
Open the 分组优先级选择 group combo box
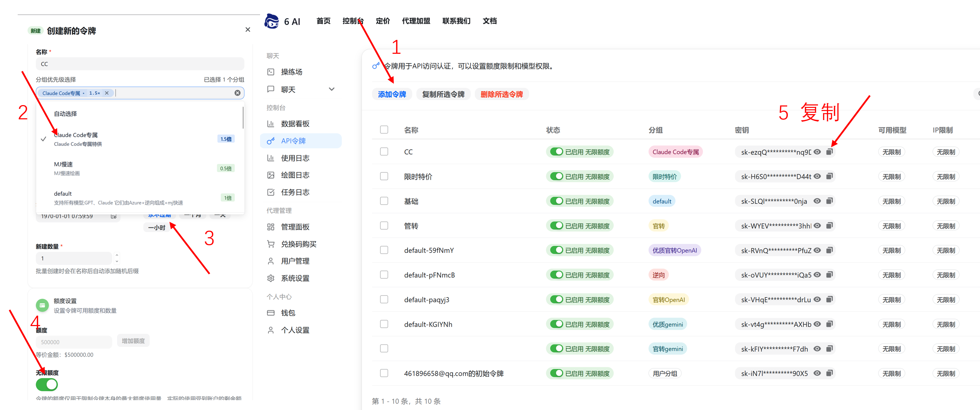tap(140, 93)
